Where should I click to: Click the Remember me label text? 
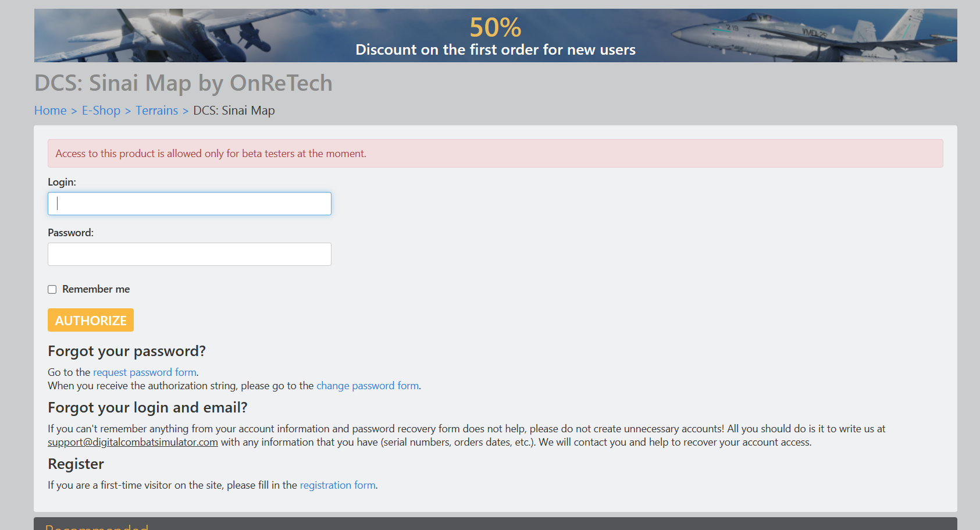coord(96,289)
